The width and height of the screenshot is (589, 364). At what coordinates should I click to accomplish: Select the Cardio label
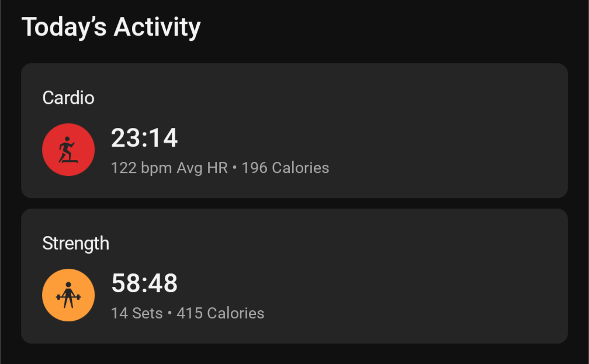tap(68, 98)
